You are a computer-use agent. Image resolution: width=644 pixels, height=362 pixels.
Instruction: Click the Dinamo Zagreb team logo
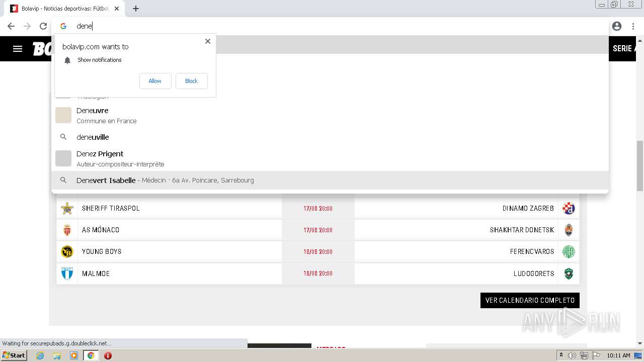[569, 208]
